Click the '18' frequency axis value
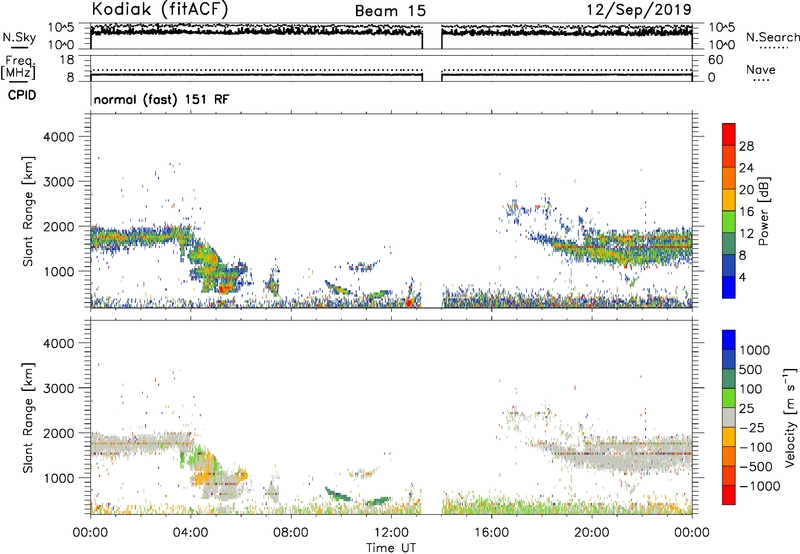800x554 pixels. click(x=67, y=60)
